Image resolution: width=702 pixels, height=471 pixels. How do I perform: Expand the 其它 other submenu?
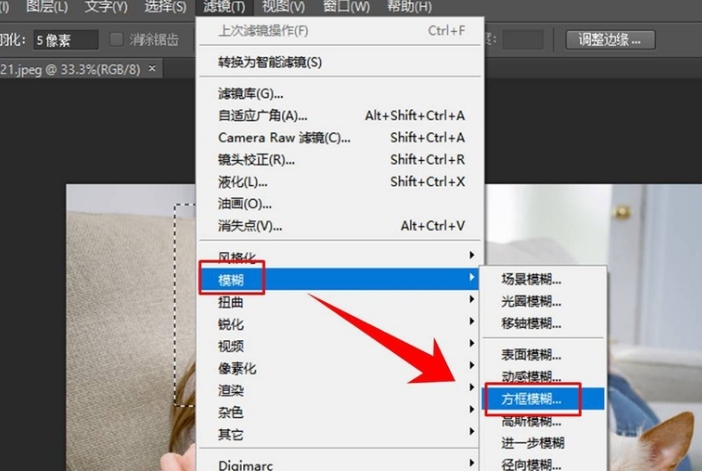[x=340, y=434]
